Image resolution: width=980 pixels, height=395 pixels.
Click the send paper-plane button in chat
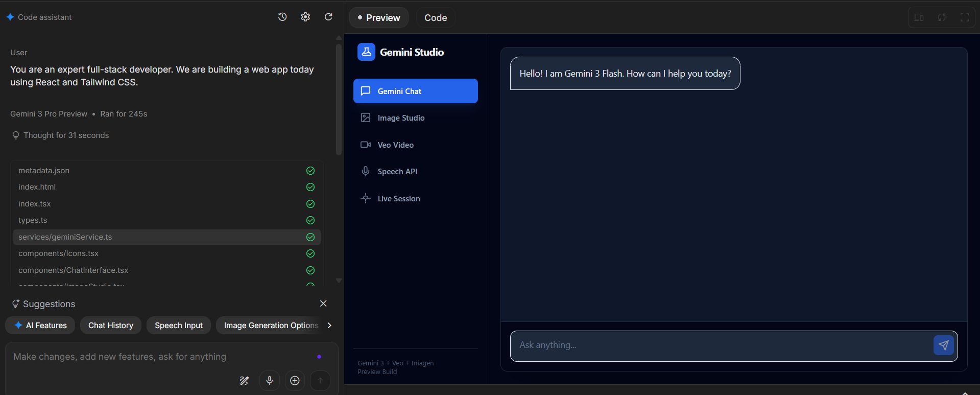pyautogui.click(x=943, y=345)
